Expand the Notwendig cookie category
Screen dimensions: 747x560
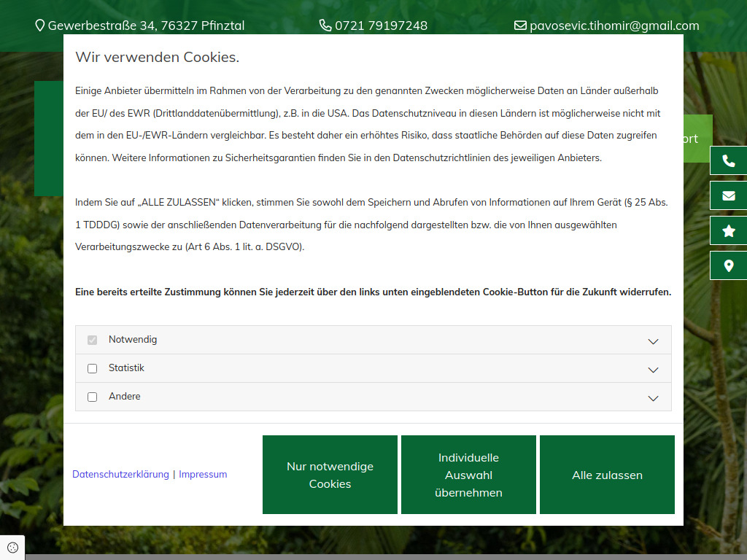click(653, 340)
